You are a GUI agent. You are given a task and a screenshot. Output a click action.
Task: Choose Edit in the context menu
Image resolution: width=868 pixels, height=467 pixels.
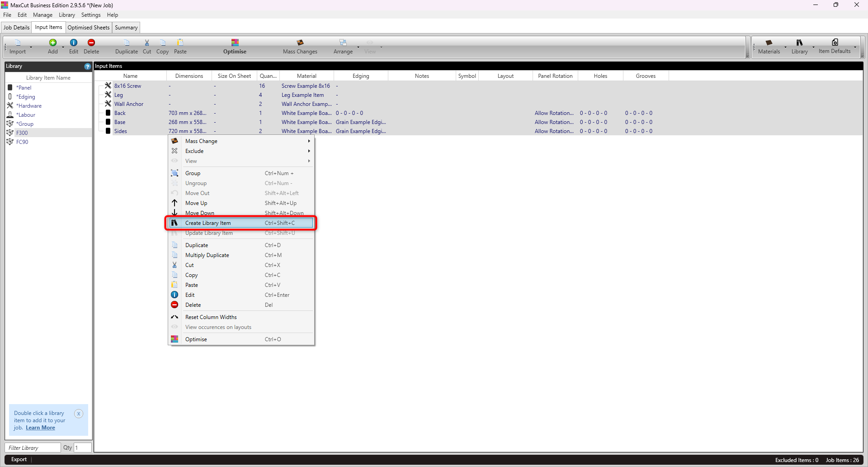pyautogui.click(x=241, y=295)
